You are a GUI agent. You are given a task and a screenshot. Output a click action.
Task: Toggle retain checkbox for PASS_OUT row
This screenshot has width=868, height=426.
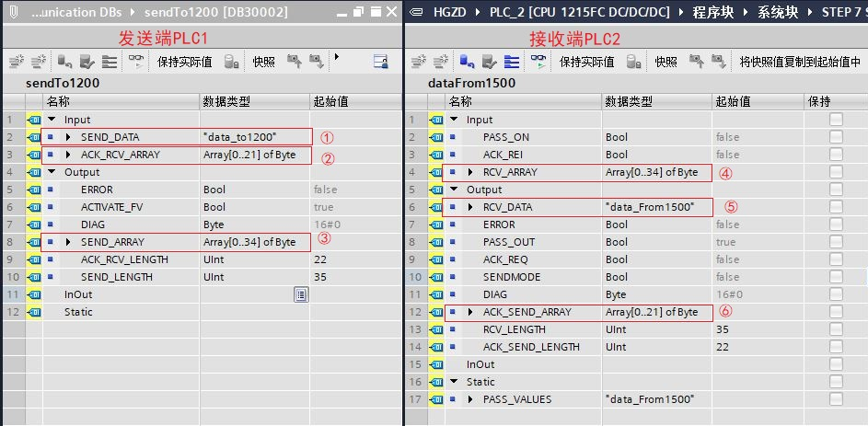coord(836,242)
